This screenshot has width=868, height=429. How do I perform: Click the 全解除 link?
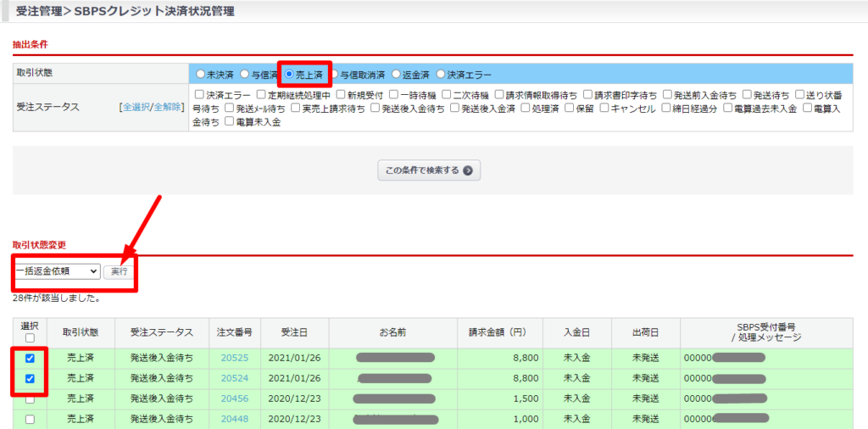[168, 108]
